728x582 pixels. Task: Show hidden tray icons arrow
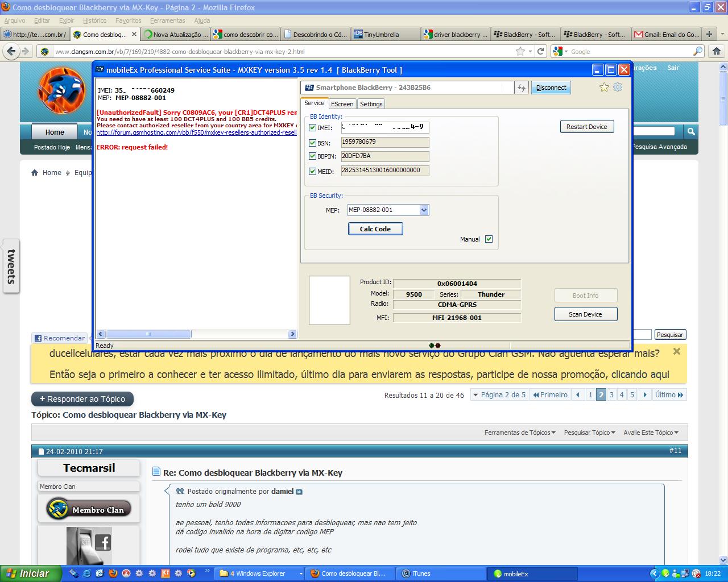pyautogui.click(x=654, y=573)
